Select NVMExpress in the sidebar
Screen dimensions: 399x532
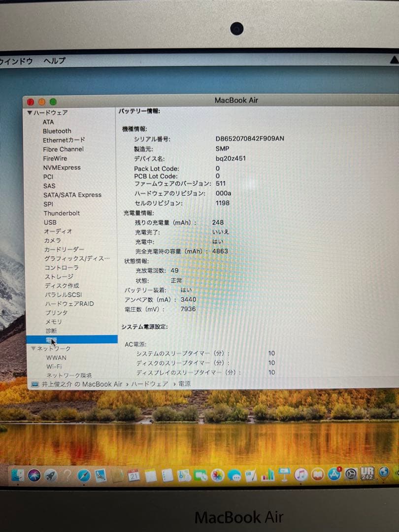click(x=62, y=167)
